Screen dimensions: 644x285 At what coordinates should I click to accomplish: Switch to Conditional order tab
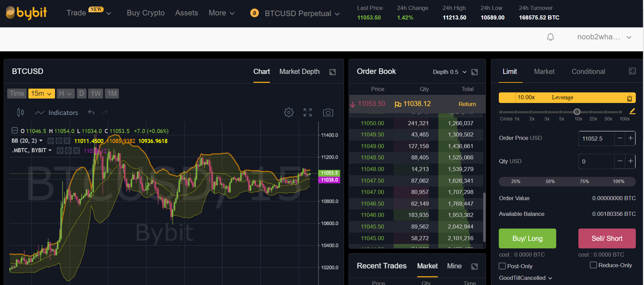(x=588, y=72)
